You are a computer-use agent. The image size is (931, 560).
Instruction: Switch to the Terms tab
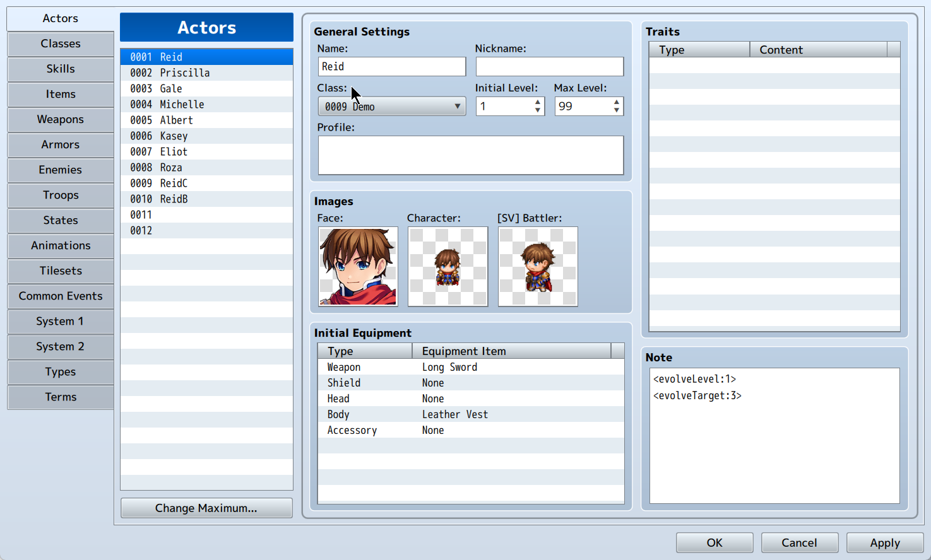[60, 397]
